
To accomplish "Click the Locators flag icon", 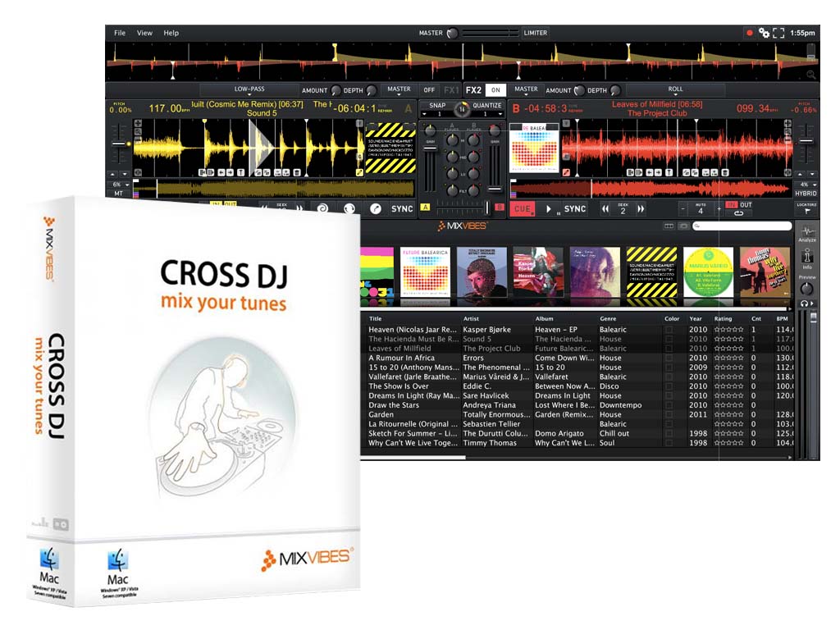I will 806,210.
